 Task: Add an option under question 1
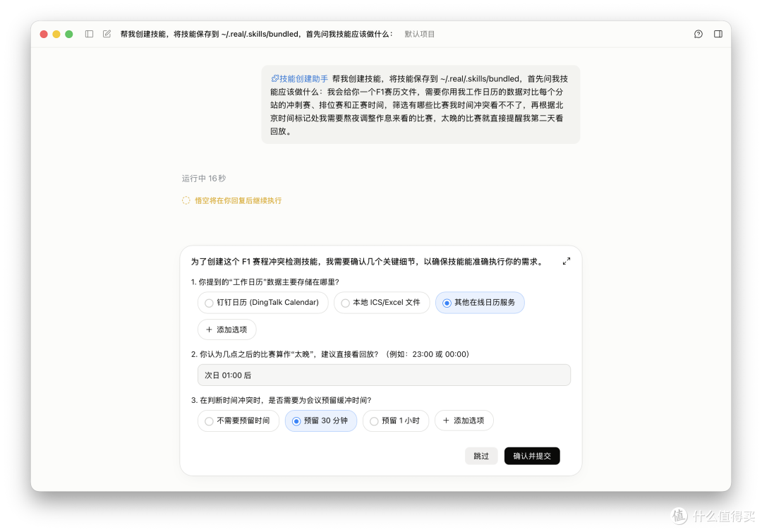tap(227, 330)
